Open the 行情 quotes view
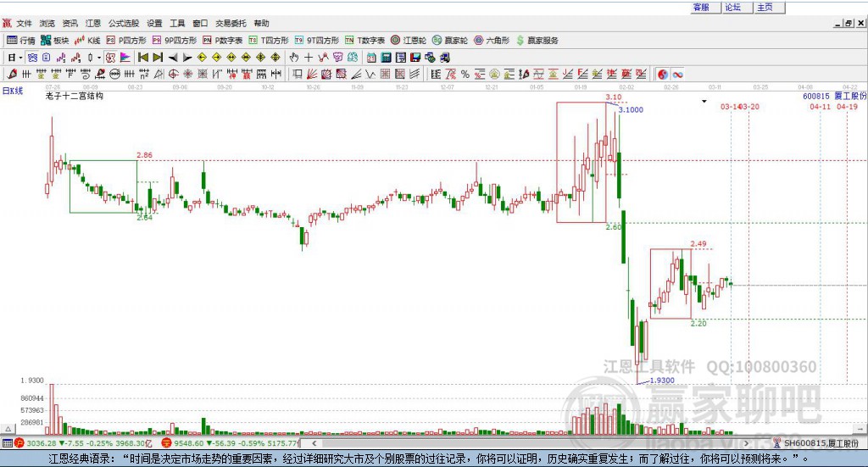This screenshot has width=868, height=467. [x=21, y=40]
